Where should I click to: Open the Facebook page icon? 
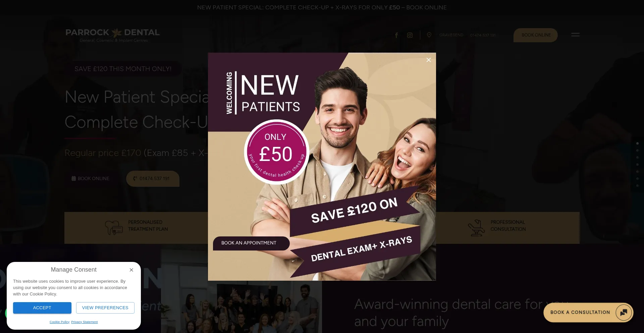tap(396, 35)
